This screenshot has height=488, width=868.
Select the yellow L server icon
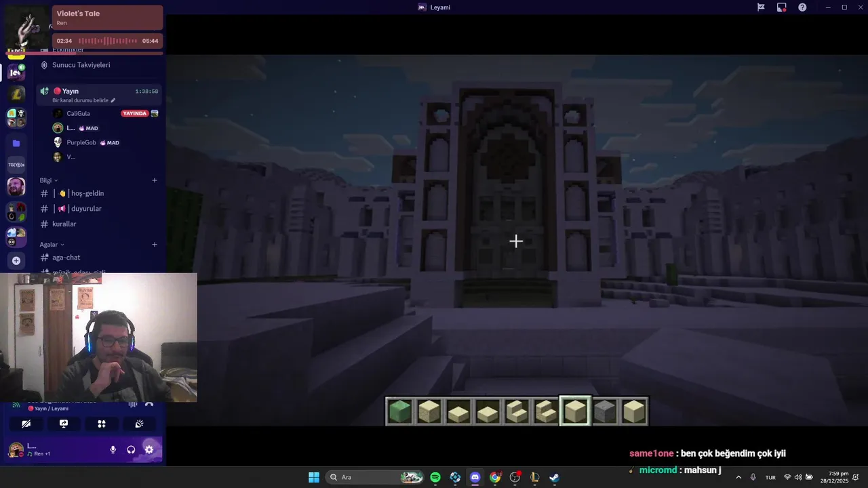click(x=16, y=94)
